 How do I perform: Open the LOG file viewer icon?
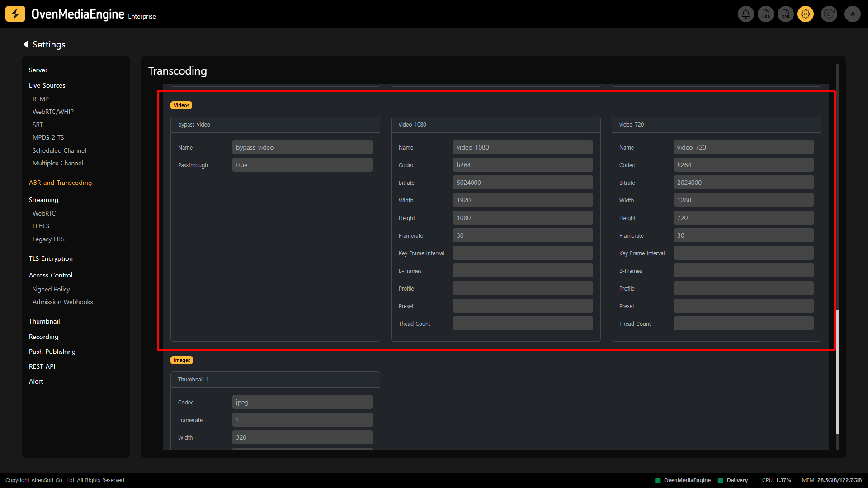[766, 14]
